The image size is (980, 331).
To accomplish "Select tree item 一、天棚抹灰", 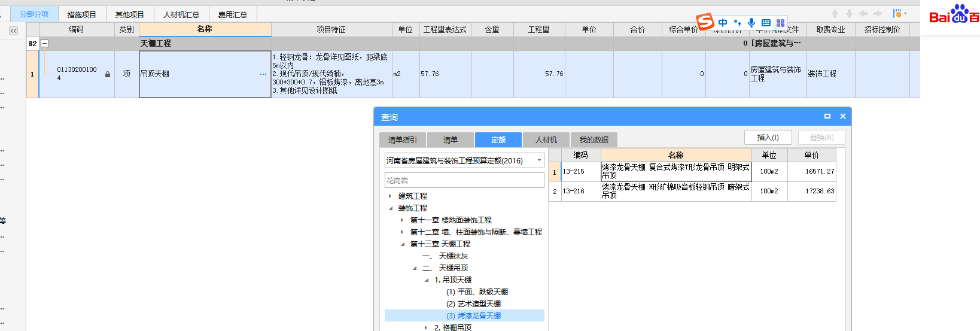I will [x=445, y=256].
